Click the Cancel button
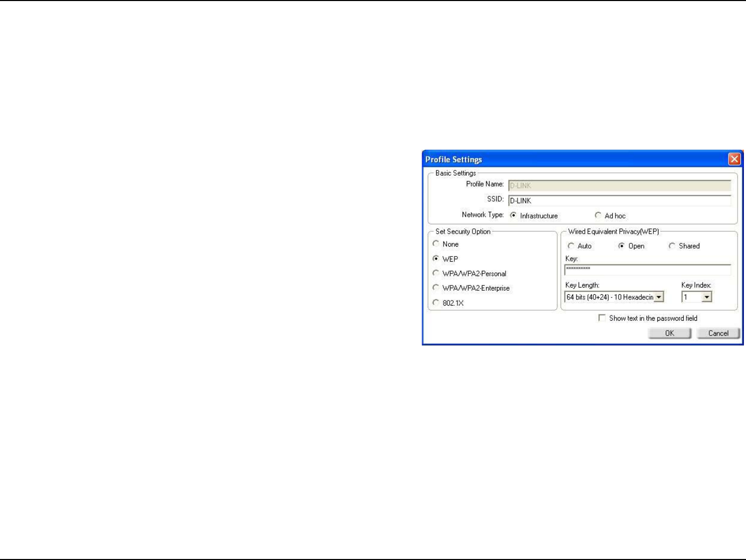This screenshot has height=560, width=746. coord(719,333)
